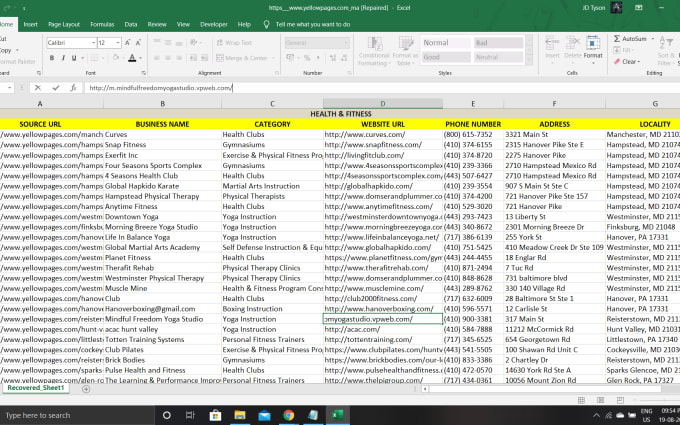The width and height of the screenshot is (680, 425).
Task: Add new sheet plus icon
Action: coord(86,389)
